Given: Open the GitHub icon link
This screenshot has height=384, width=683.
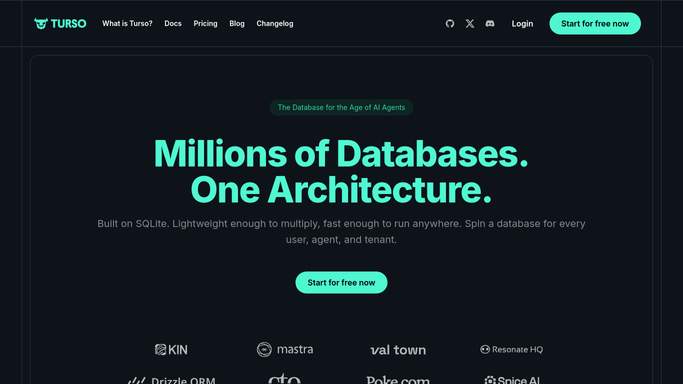Looking at the screenshot, I should coord(450,24).
